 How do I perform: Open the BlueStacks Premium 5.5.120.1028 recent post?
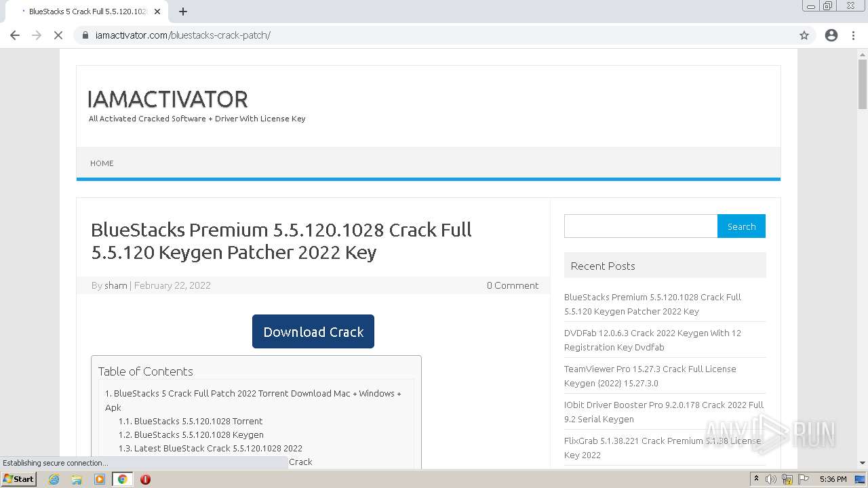652,304
